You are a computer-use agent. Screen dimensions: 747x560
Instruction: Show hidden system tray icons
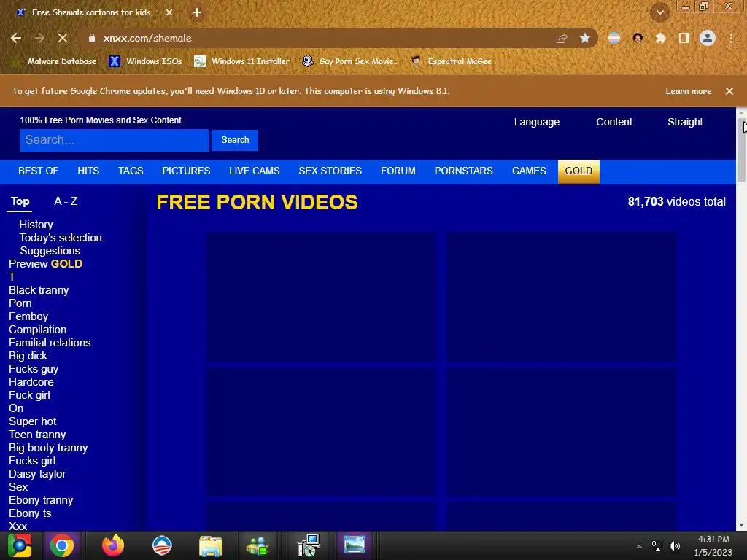click(639, 546)
